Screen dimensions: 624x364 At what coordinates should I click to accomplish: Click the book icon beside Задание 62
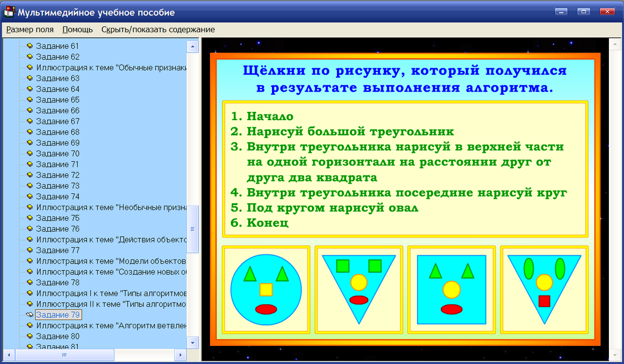pyautogui.click(x=30, y=57)
